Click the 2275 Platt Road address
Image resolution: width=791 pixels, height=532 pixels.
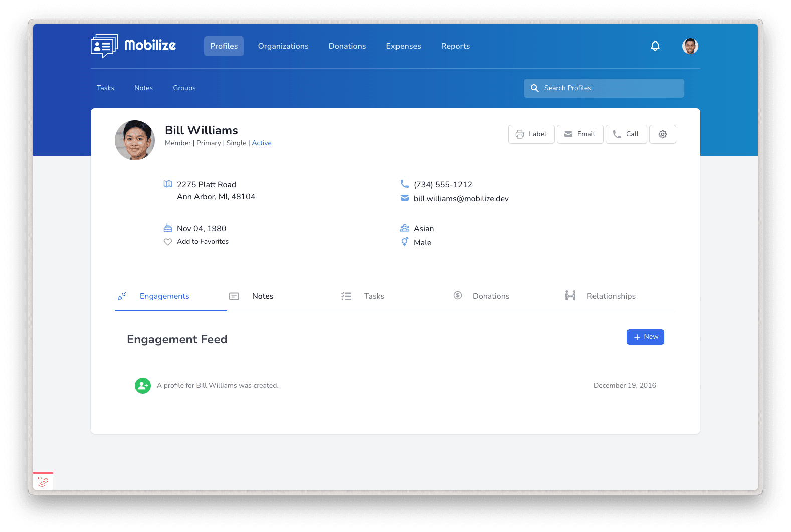click(207, 185)
